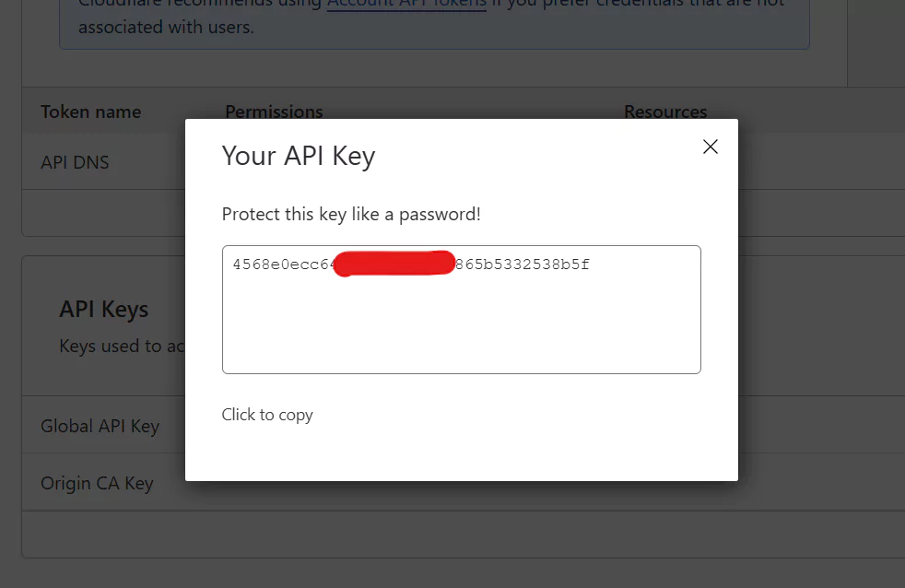Viewport: 905px width, 588px height.
Task: Click the 'Protect this key like a password!' text
Action: point(351,214)
